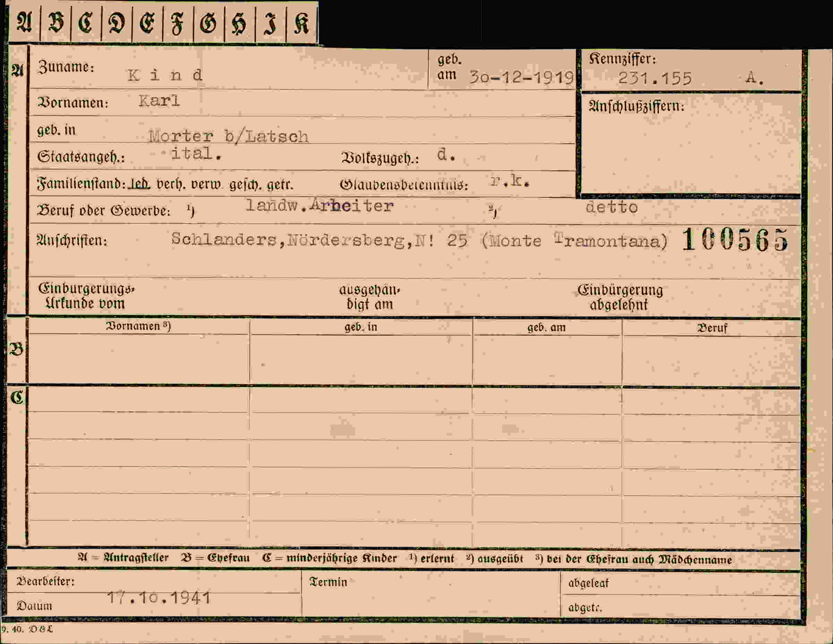Click the legend entry "A = Antragsteller"
The width and height of the screenshot is (833, 644).
[x=123, y=557]
